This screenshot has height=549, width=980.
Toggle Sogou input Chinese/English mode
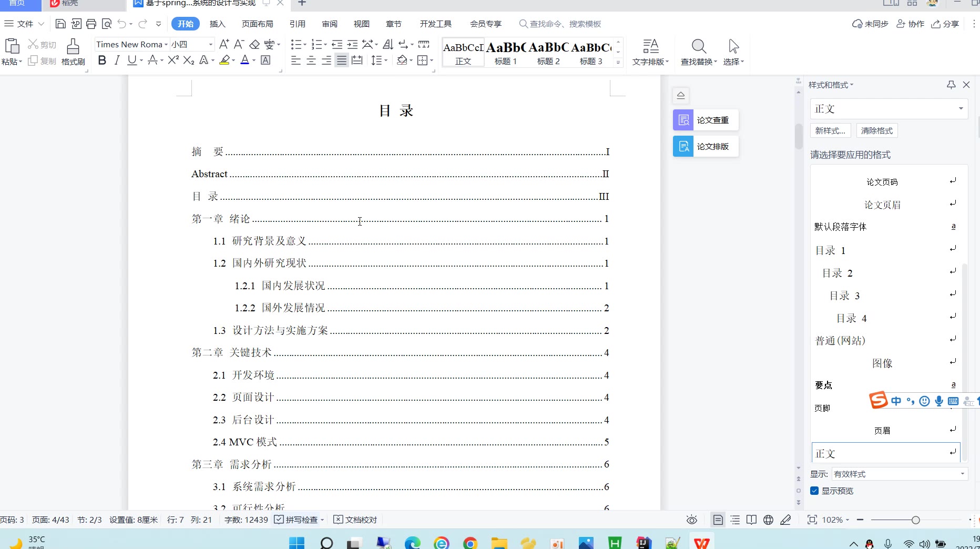tap(896, 401)
